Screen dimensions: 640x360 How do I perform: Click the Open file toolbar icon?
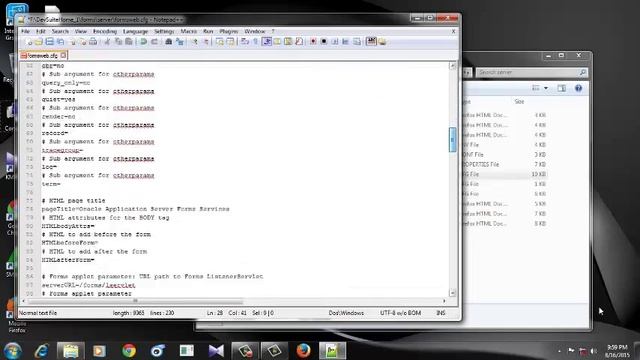click(x=39, y=42)
